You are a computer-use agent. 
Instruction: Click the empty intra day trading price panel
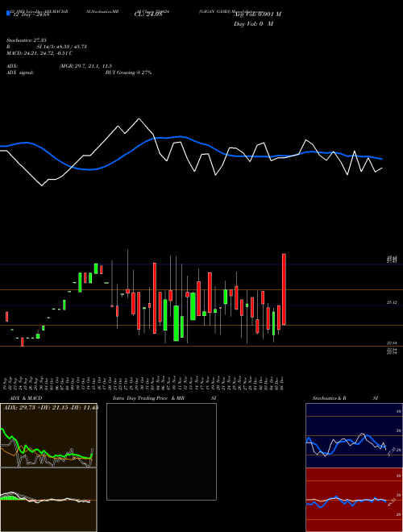point(161,451)
